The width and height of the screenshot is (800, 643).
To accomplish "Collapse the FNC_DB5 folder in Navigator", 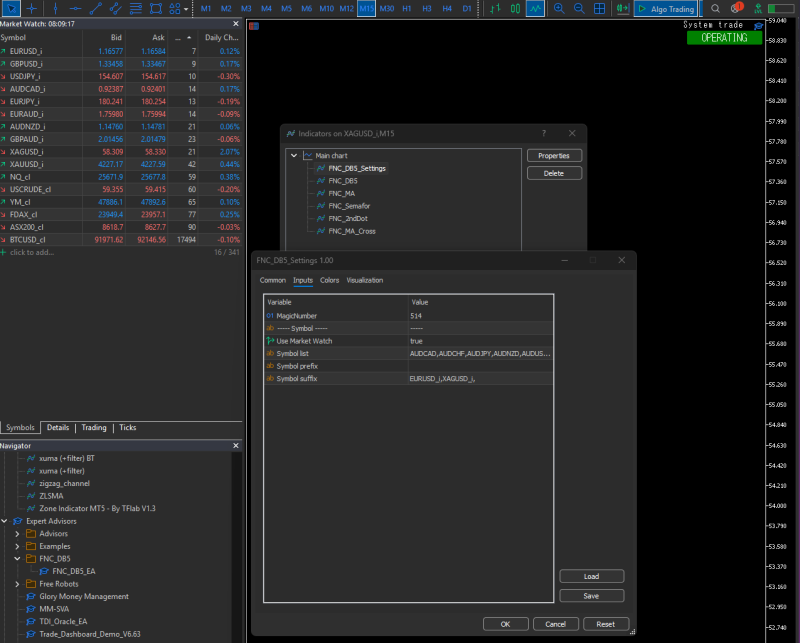I will (16, 558).
